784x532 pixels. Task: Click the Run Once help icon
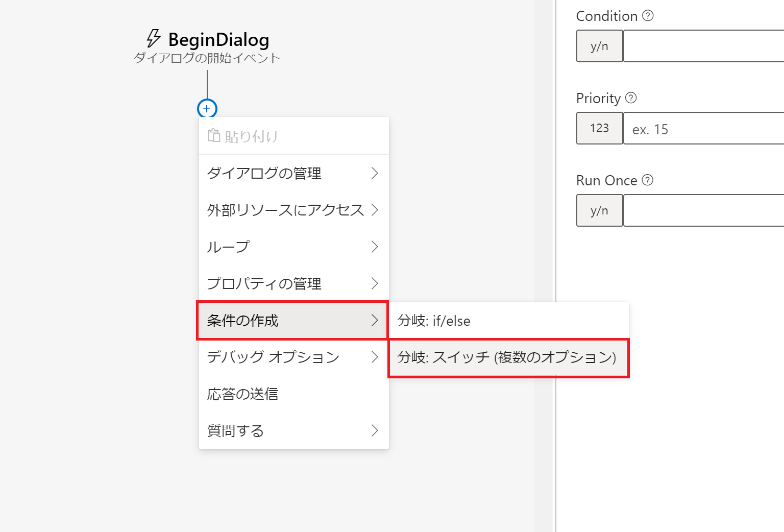tap(647, 180)
